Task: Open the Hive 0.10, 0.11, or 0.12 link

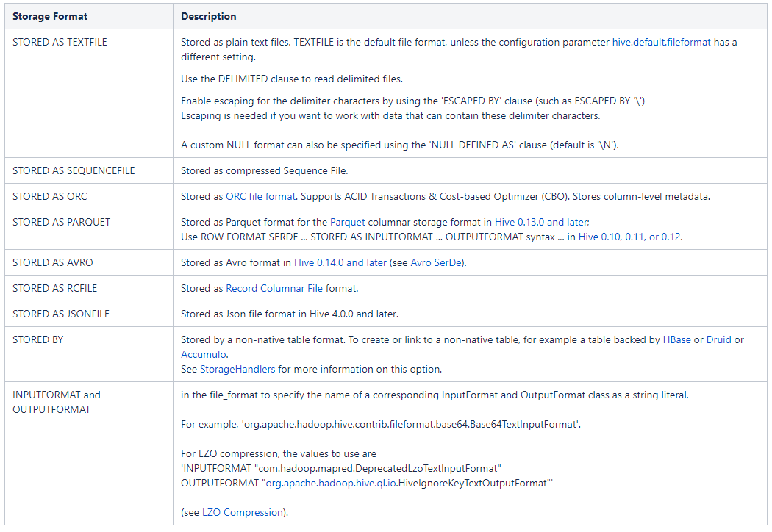Action: click(x=629, y=237)
